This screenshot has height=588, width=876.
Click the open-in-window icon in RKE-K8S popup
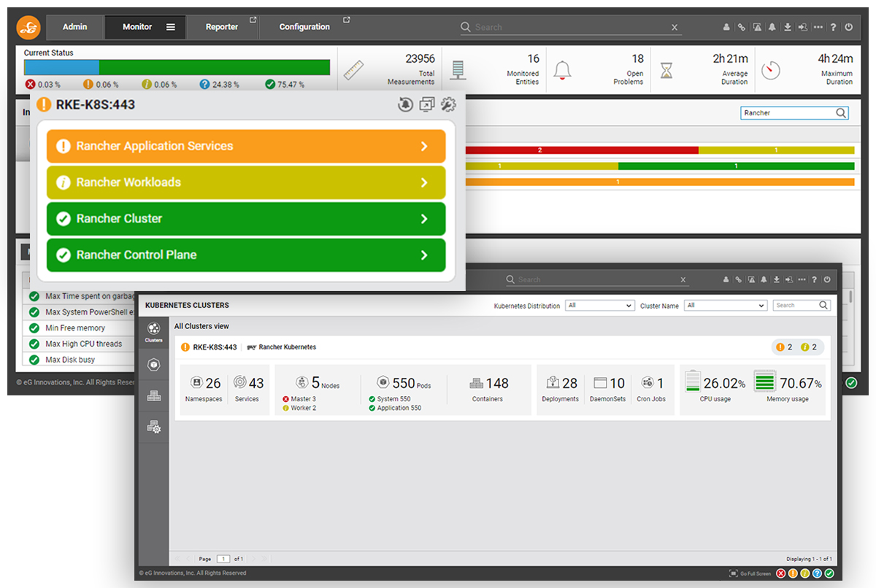pos(426,104)
